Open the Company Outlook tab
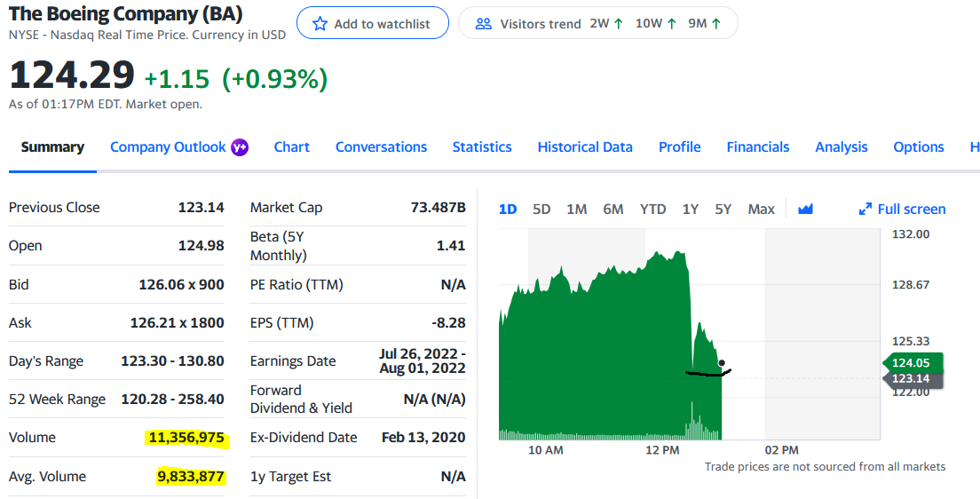 (x=168, y=147)
